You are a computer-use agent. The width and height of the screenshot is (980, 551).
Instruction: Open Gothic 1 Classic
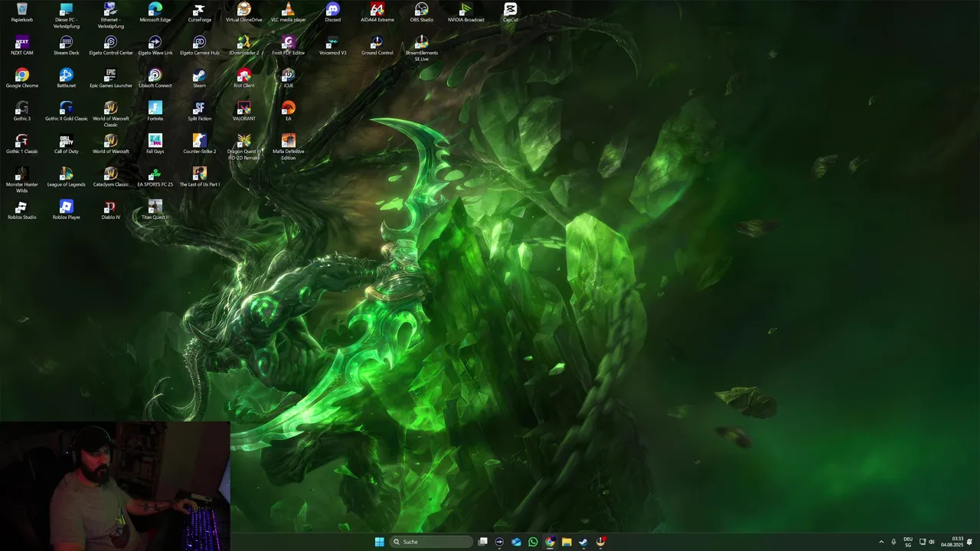click(x=22, y=144)
